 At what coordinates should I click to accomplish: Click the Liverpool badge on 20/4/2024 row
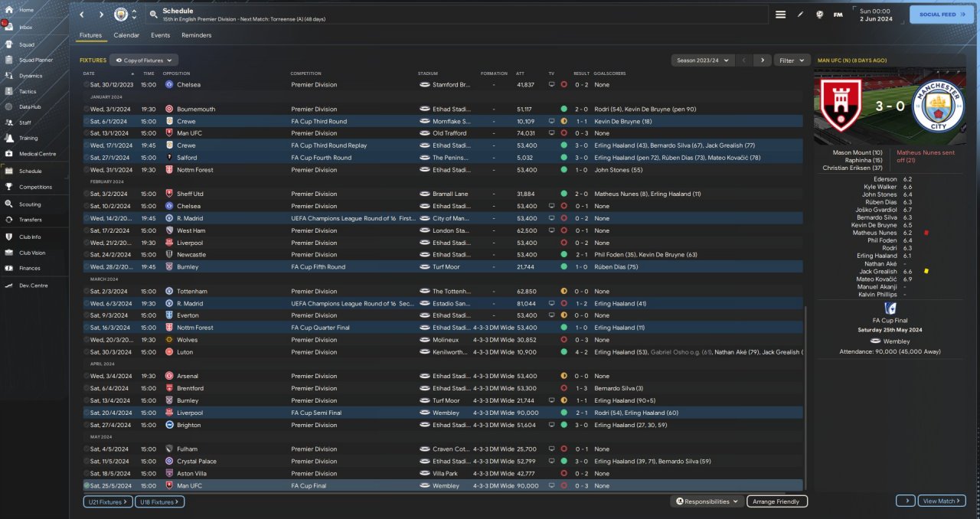pos(169,413)
